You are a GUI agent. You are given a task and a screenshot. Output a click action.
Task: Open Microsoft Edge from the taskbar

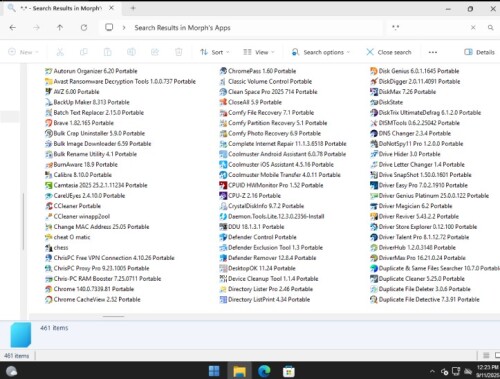pyautogui.click(x=264, y=371)
